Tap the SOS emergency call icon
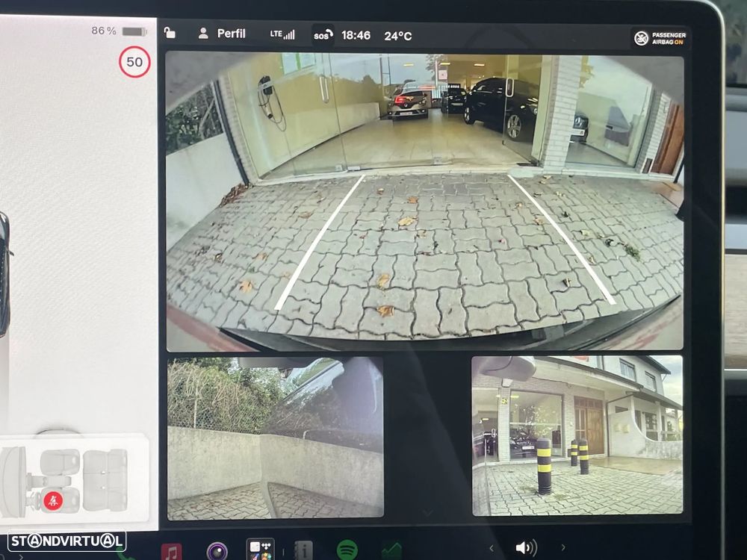Image resolution: width=747 pixels, height=560 pixels. (x=323, y=35)
